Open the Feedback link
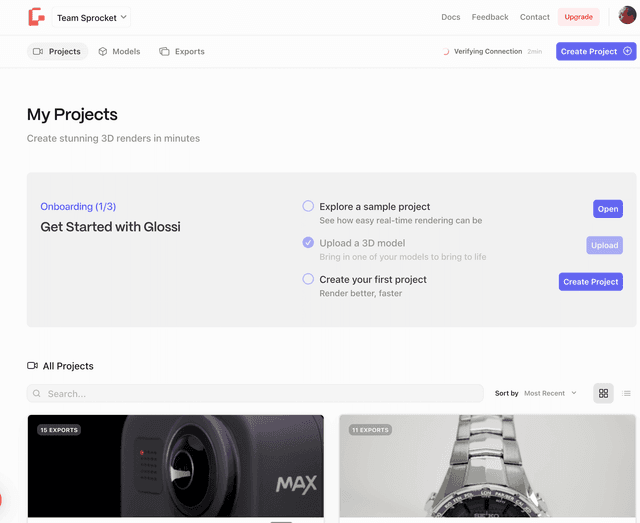 [x=490, y=17]
